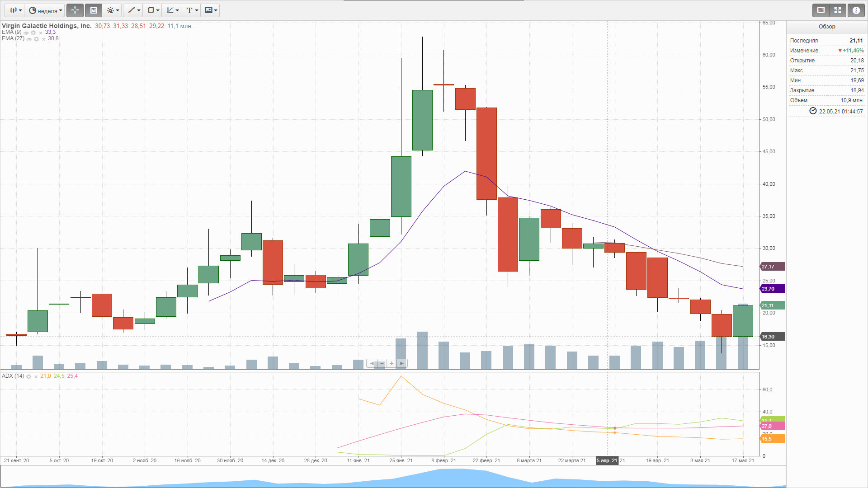The width and height of the screenshot is (868, 488).
Task: Remove the ADX (14) indicator
Action: click(36, 376)
